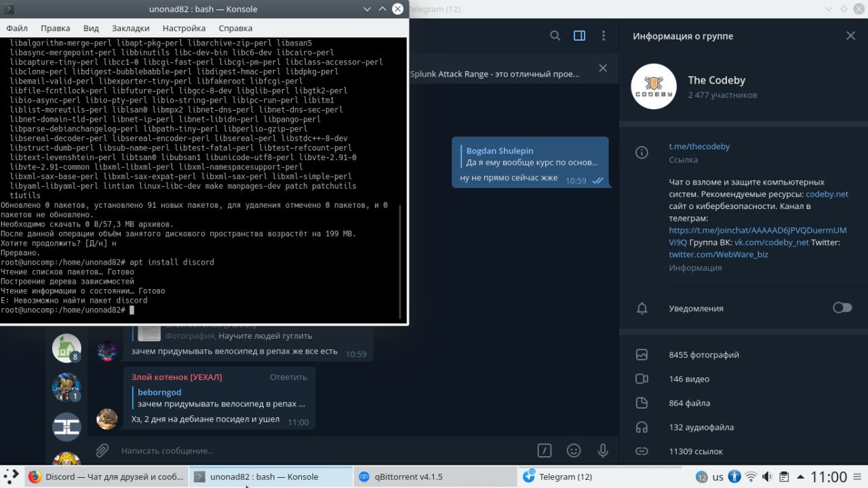Open the bot commands slash icon
The image size is (868, 488).
tap(544, 450)
